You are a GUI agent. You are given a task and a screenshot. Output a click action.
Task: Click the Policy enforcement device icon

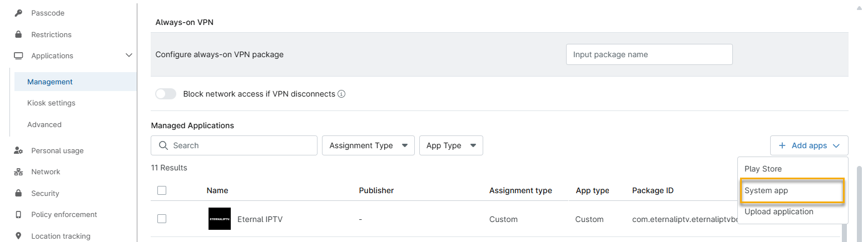tap(18, 215)
